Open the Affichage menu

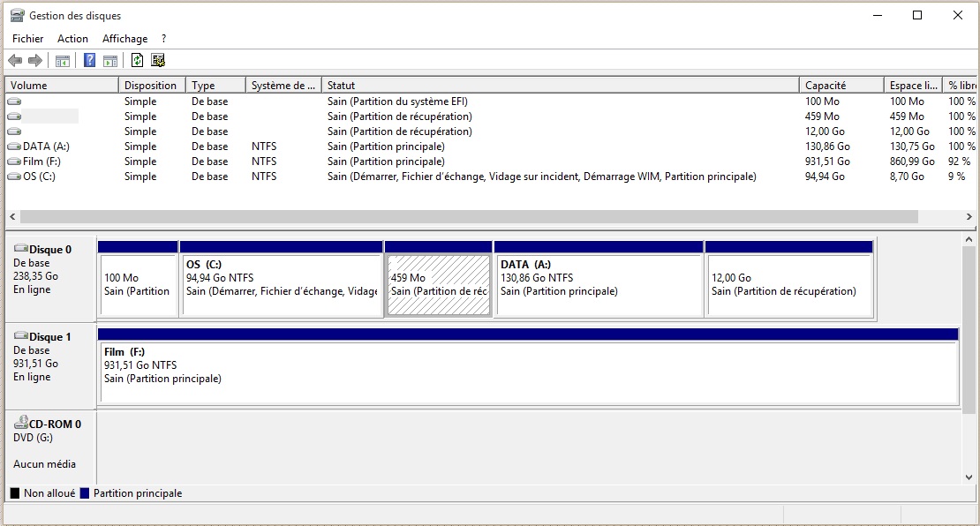124,39
